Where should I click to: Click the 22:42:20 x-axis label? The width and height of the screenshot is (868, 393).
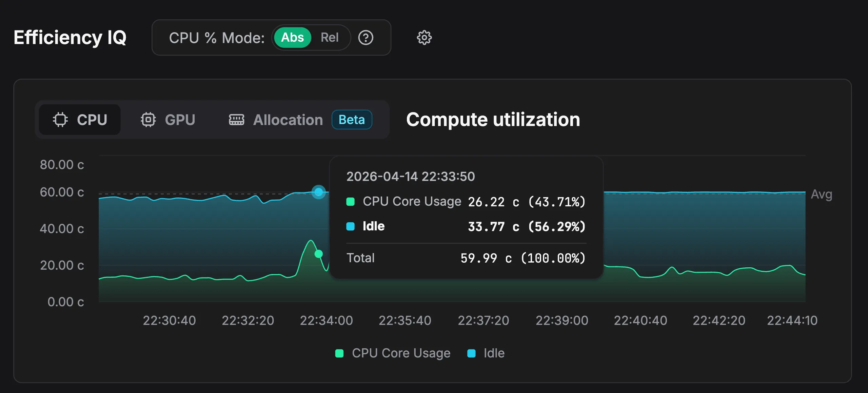pos(719,320)
